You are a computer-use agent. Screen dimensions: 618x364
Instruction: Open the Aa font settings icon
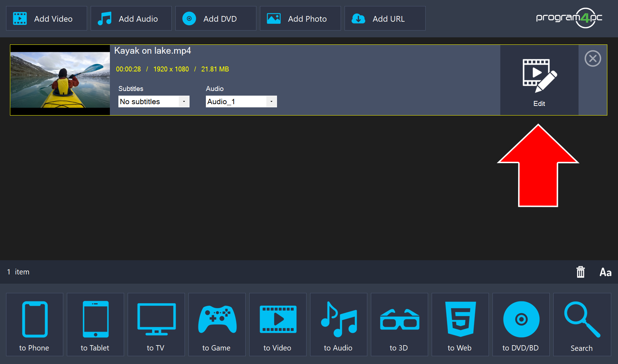(605, 272)
